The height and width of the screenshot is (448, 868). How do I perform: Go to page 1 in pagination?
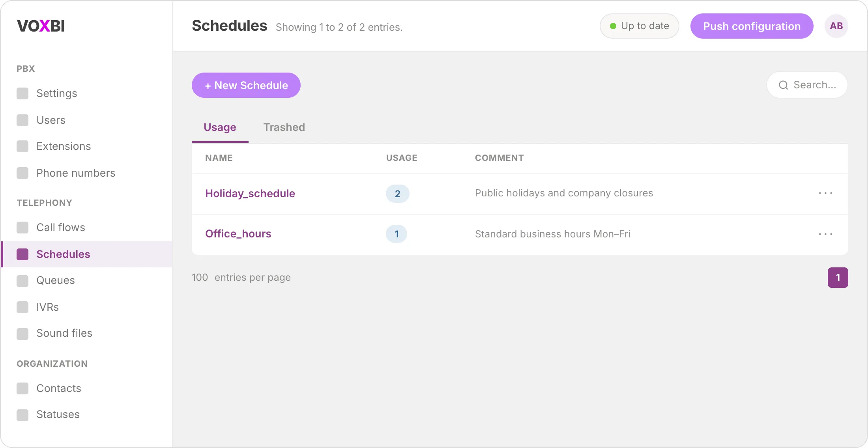click(838, 278)
